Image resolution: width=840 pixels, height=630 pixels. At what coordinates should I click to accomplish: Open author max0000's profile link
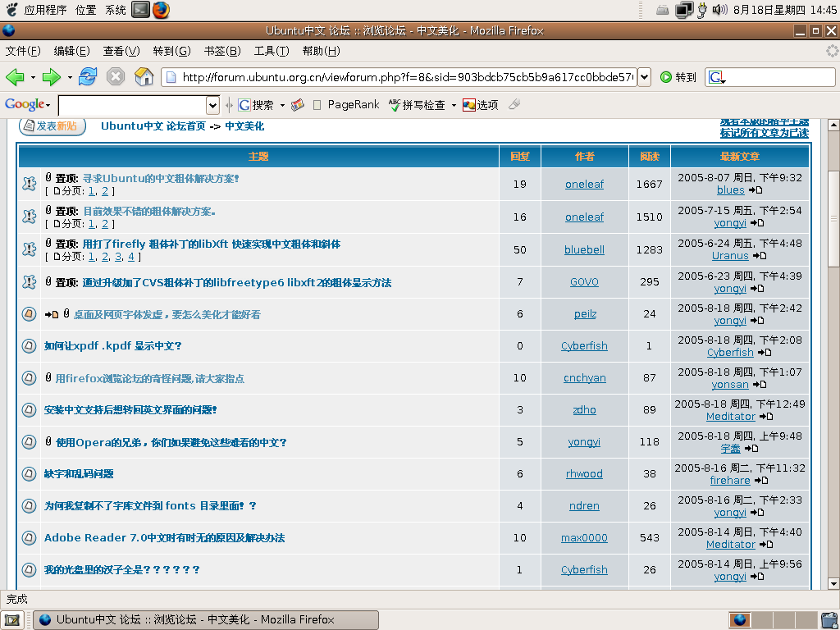pyautogui.click(x=584, y=538)
